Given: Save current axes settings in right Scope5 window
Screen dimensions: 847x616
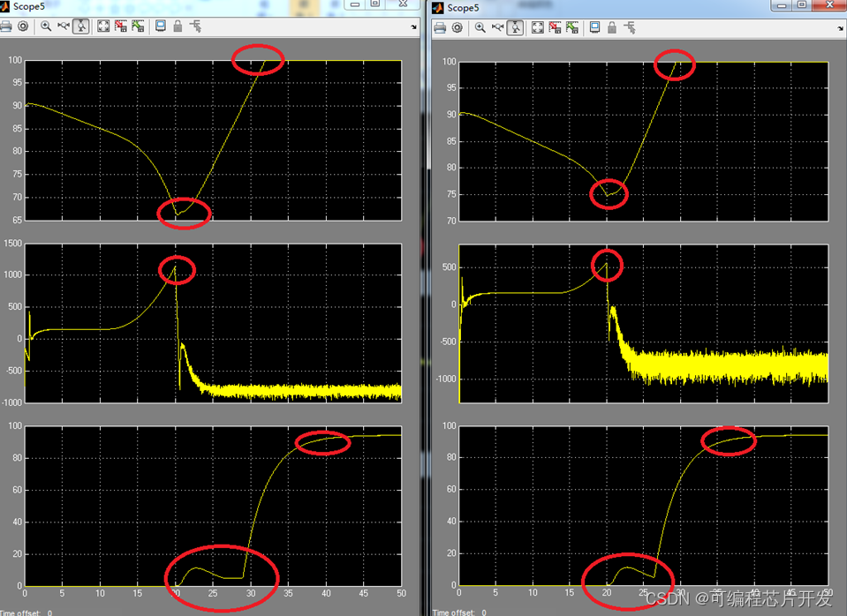Looking at the screenshot, I should click(x=555, y=27).
